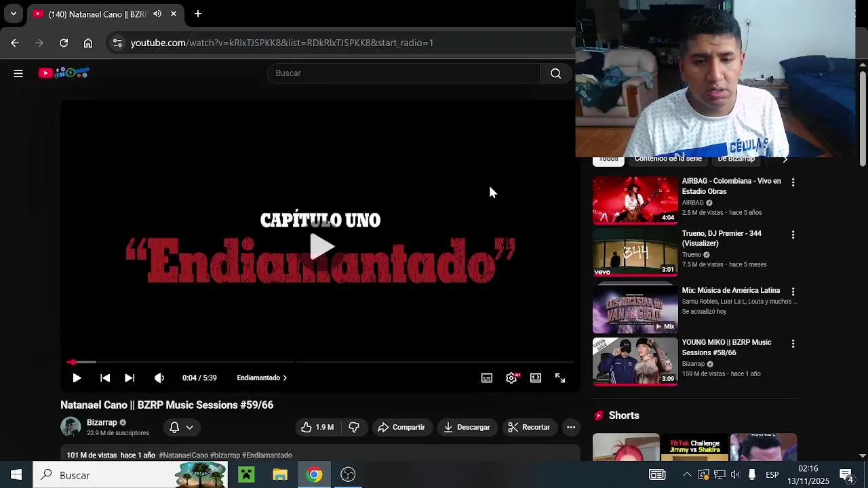Show hidden system tray icons
This screenshot has width=868, height=488.
(687, 475)
